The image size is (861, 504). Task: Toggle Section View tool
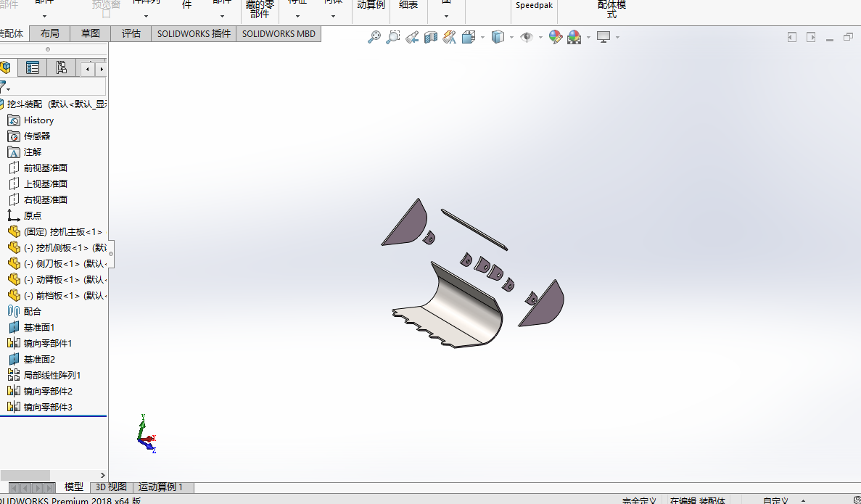(431, 37)
